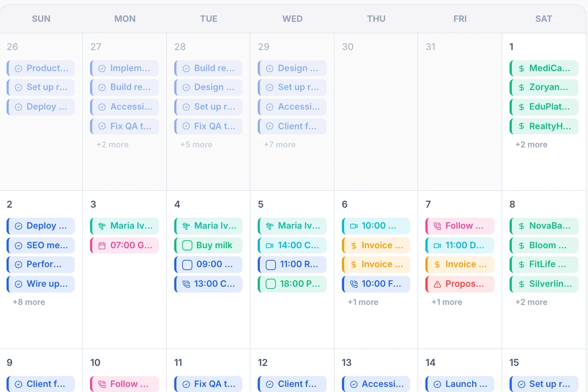Viewport: 588px width, 392px height.
Task: Show the "+7 more" items on day 29
Action: click(280, 145)
